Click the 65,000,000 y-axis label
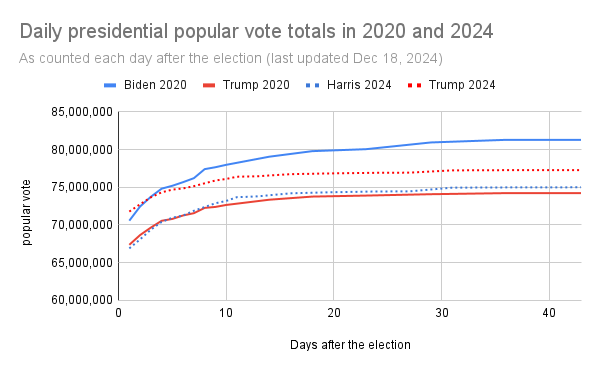This screenshot has width=600, height=371. (82, 263)
